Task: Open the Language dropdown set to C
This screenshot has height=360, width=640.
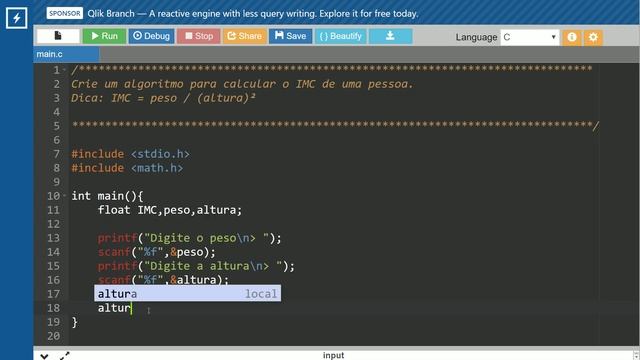Action: click(x=529, y=37)
